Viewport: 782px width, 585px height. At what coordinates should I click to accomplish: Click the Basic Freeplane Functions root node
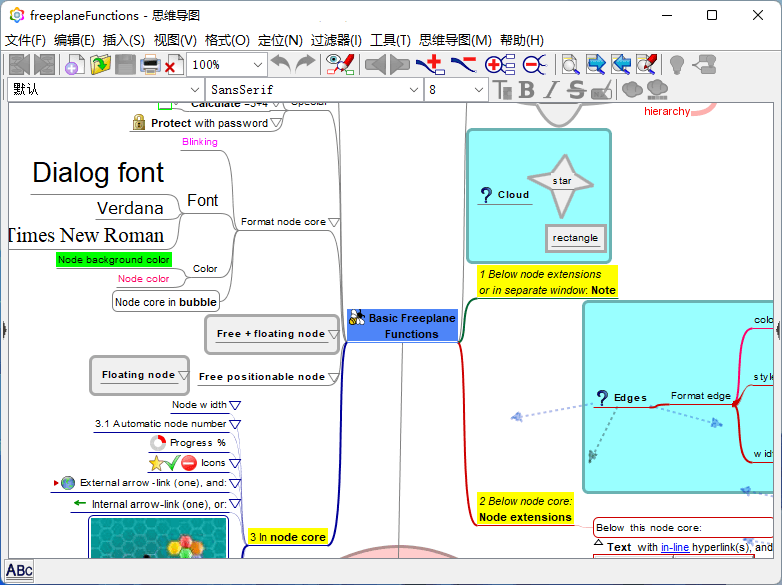403,326
